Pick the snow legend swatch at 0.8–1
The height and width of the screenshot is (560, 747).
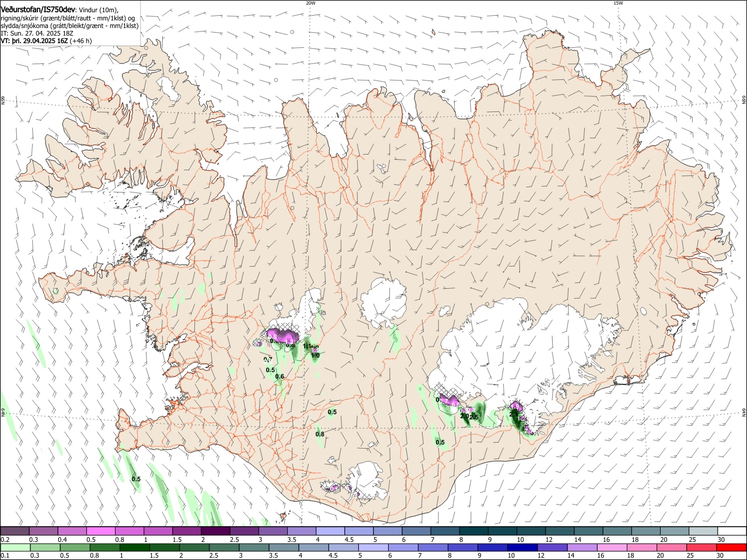130,531
